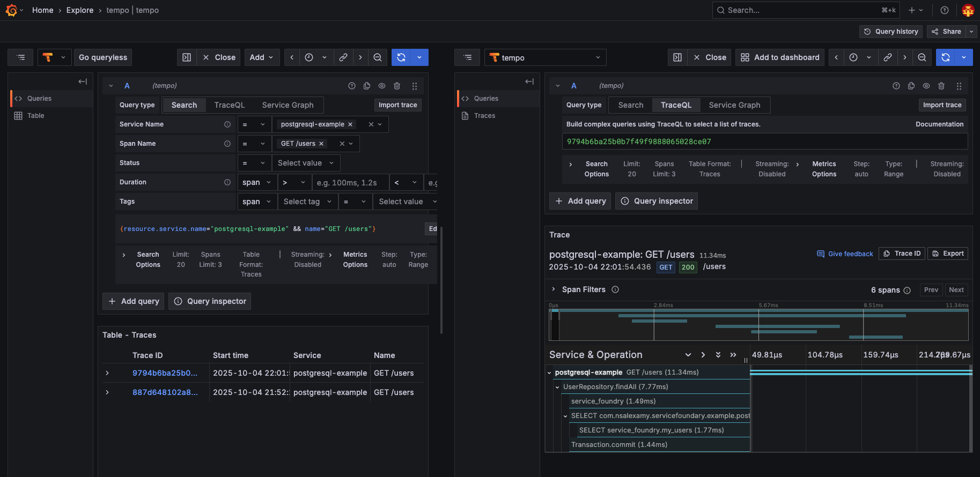The height and width of the screenshot is (477, 980).
Task: Zoom out time range in left pane
Action: pyautogui.click(x=378, y=57)
